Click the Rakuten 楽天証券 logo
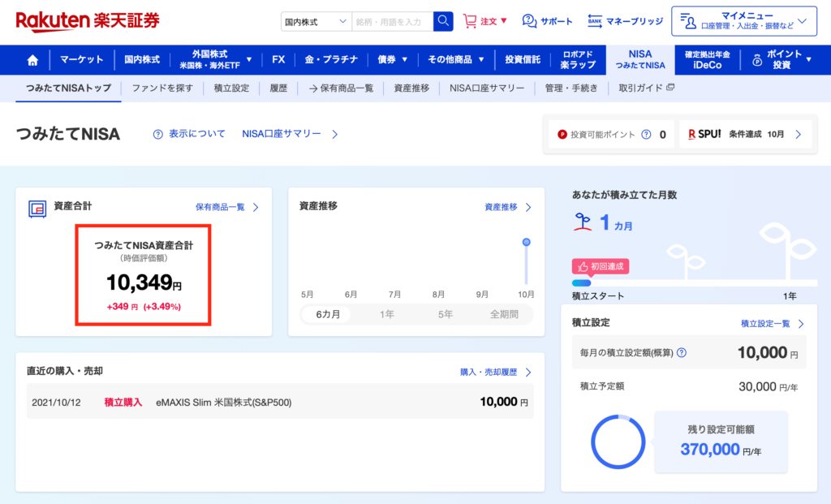The image size is (831, 504). tap(88, 21)
